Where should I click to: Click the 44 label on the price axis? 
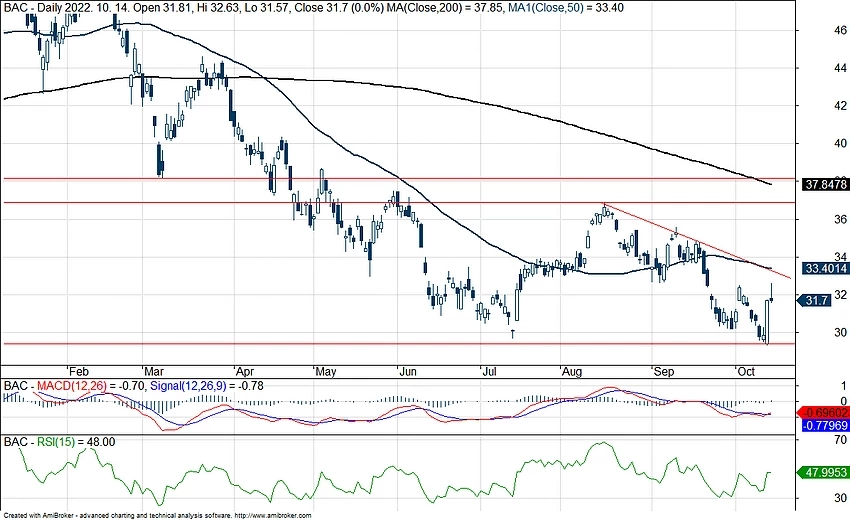pos(840,68)
